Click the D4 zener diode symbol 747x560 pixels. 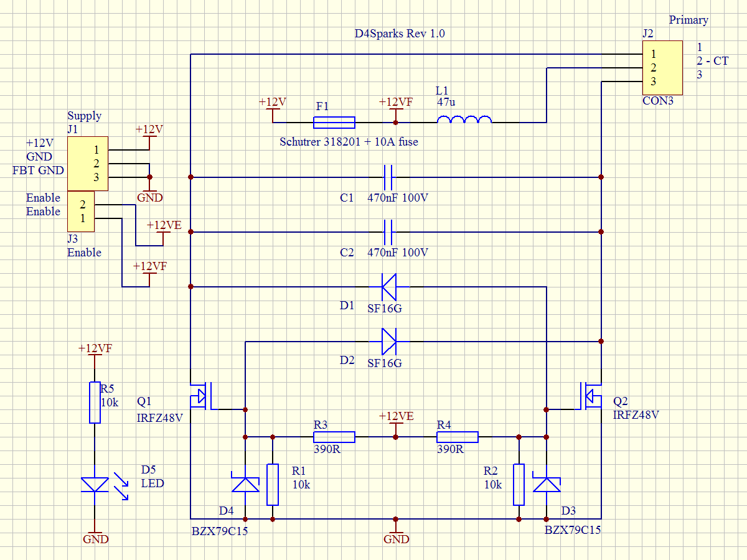click(245, 484)
